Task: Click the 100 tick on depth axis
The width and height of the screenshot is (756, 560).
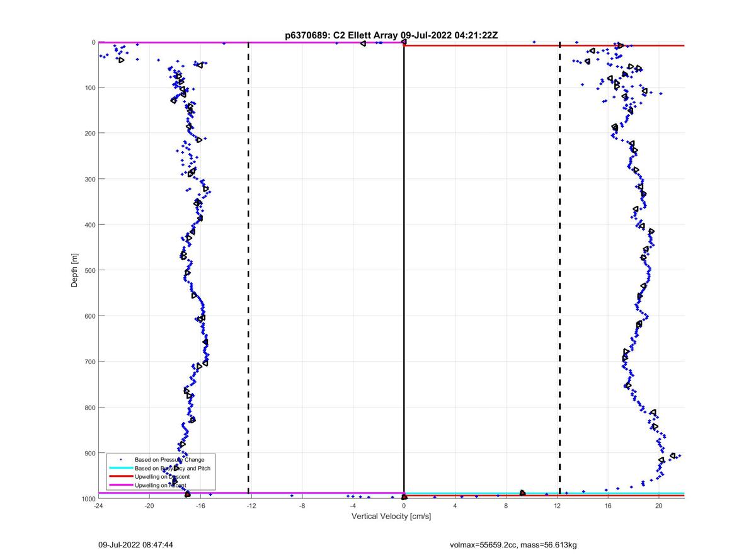Action: [x=90, y=88]
